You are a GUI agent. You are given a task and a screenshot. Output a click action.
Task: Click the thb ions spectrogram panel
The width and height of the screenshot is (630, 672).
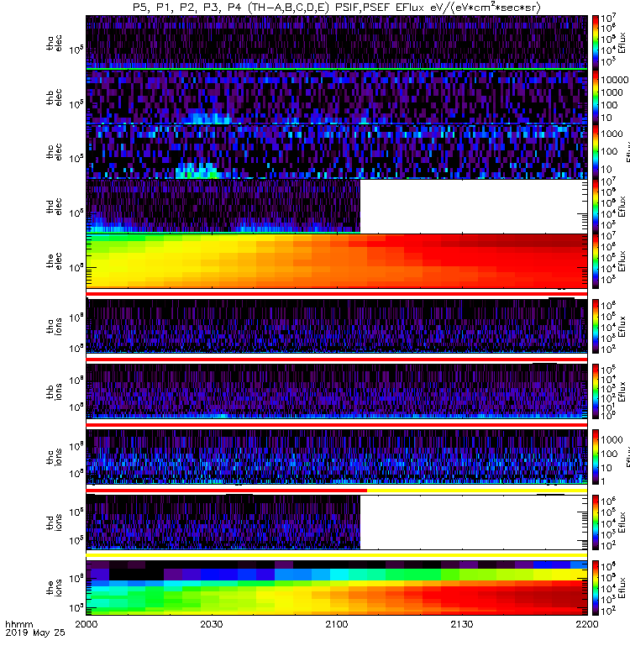337,391
